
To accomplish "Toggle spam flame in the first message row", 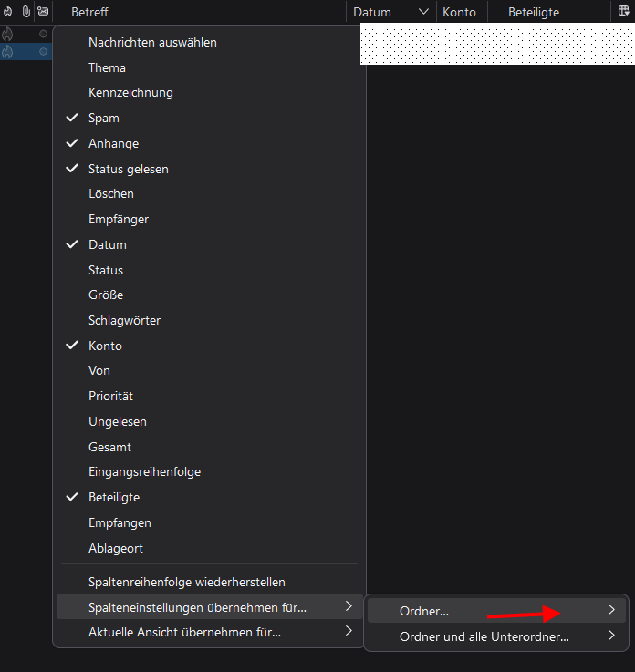I will (7, 34).
